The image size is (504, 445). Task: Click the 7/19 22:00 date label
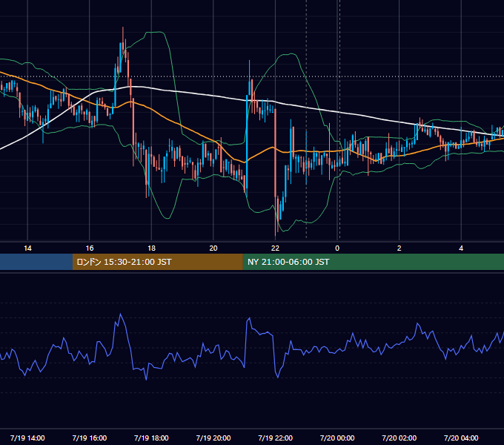(x=275, y=438)
